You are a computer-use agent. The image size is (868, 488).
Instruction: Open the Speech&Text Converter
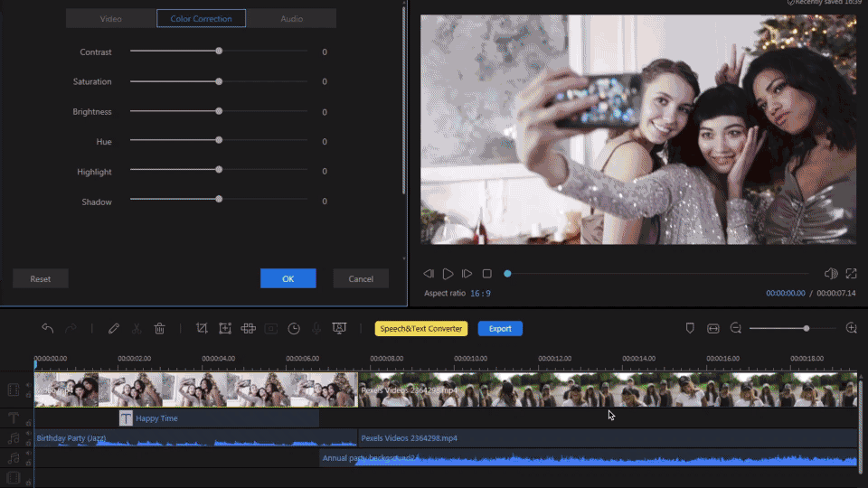tap(420, 329)
